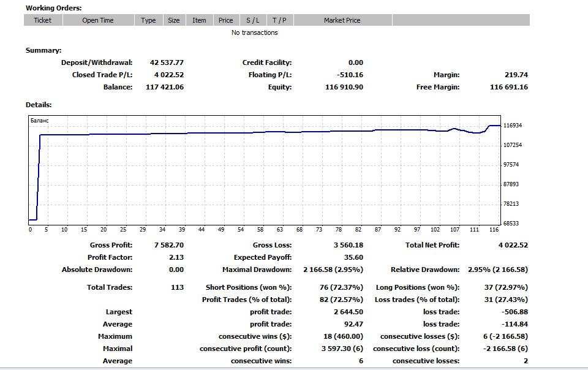Select the Equity value 116 910.90
This screenshot has width=588, height=370.
344,87
